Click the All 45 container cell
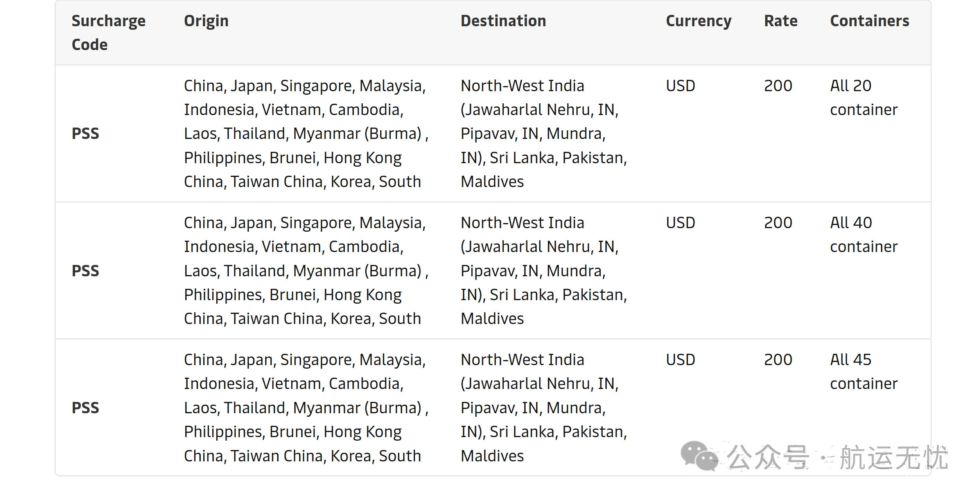Screen dimensions: 980x497 click(x=863, y=371)
